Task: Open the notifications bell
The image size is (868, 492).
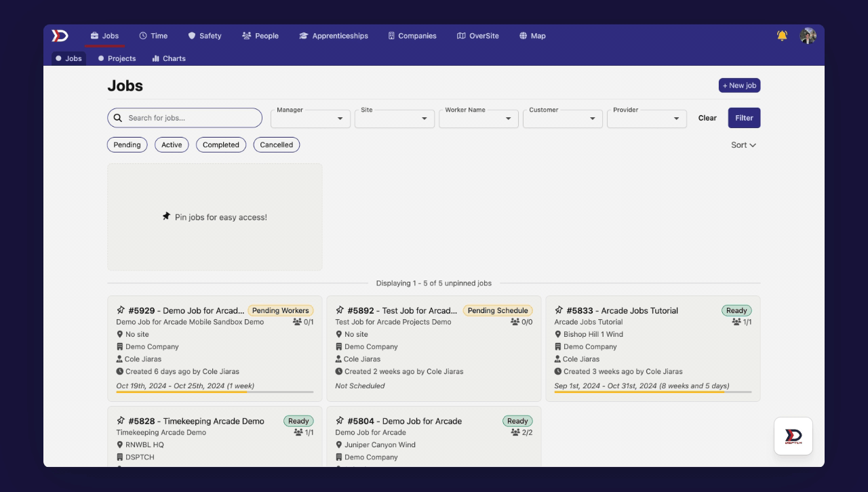Action: pos(782,36)
